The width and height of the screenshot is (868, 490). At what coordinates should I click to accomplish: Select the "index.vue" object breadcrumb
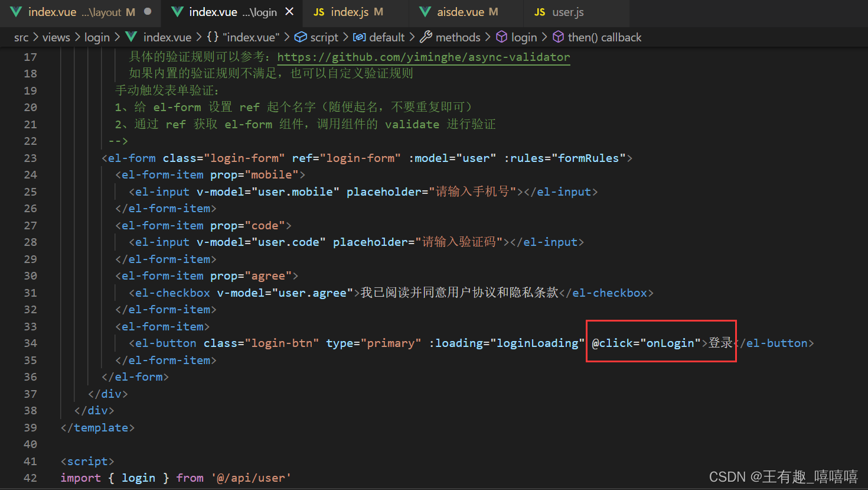[x=251, y=37]
